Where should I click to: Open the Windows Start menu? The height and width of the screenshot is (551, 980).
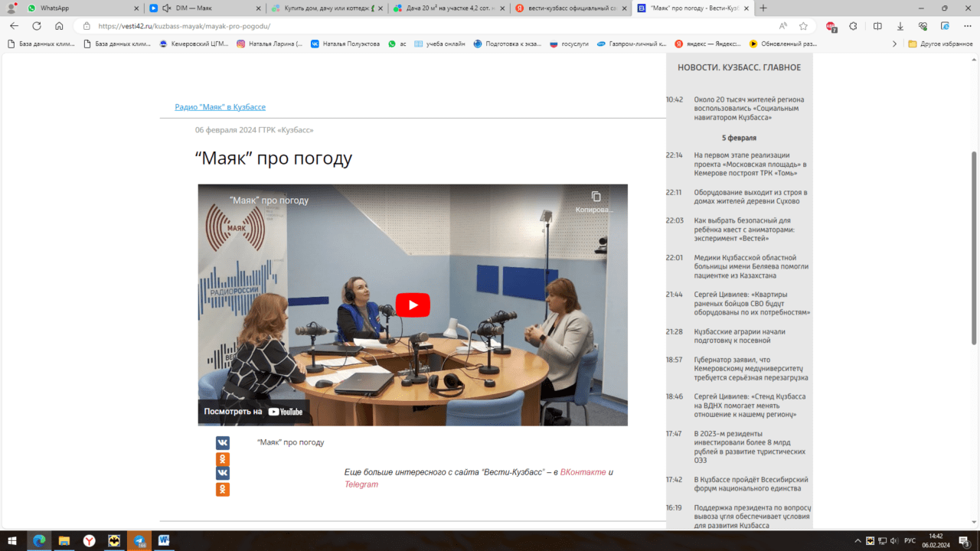pos(13,540)
